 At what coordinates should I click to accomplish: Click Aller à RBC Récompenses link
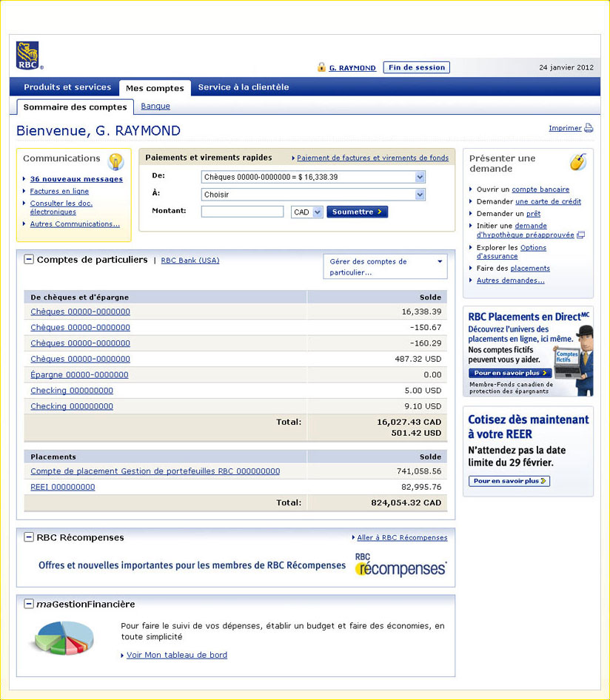403,537
